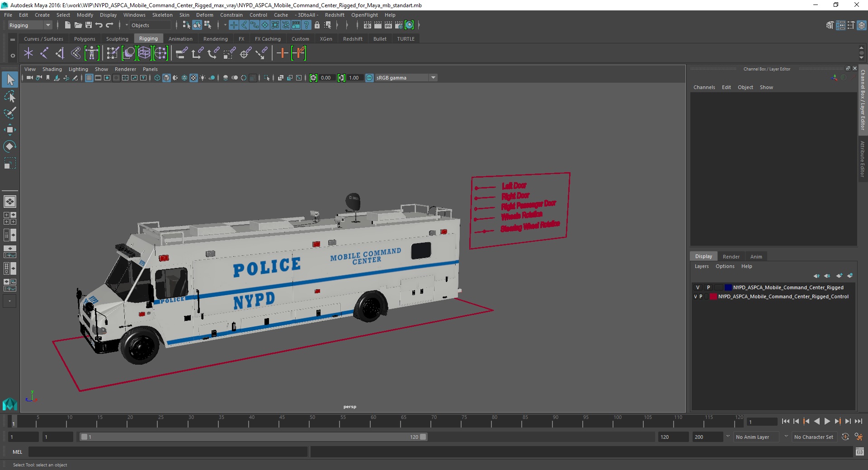The width and height of the screenshot is (868, 470).
Task: Open the Attribute Editor side tab
Action: pyautogui.click(x=863, y=159)
